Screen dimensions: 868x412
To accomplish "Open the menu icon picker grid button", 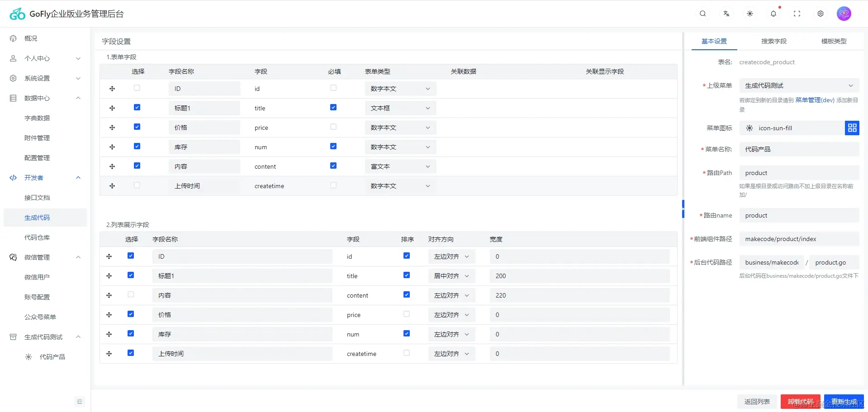I will (x=852, y=128).
